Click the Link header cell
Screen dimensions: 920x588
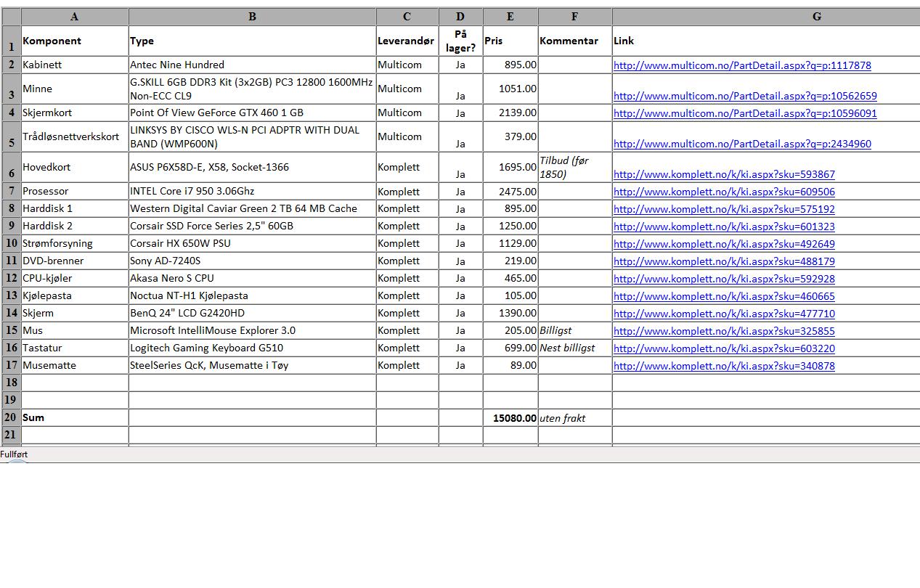pyautogui.click(x=766, y=41)
